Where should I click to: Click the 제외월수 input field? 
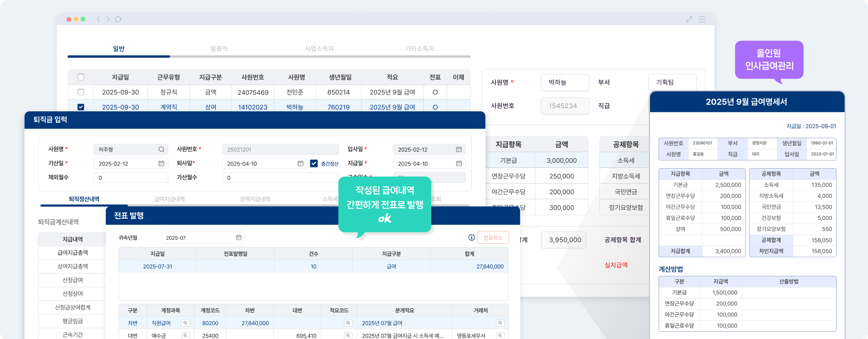(x=131, y=178)
